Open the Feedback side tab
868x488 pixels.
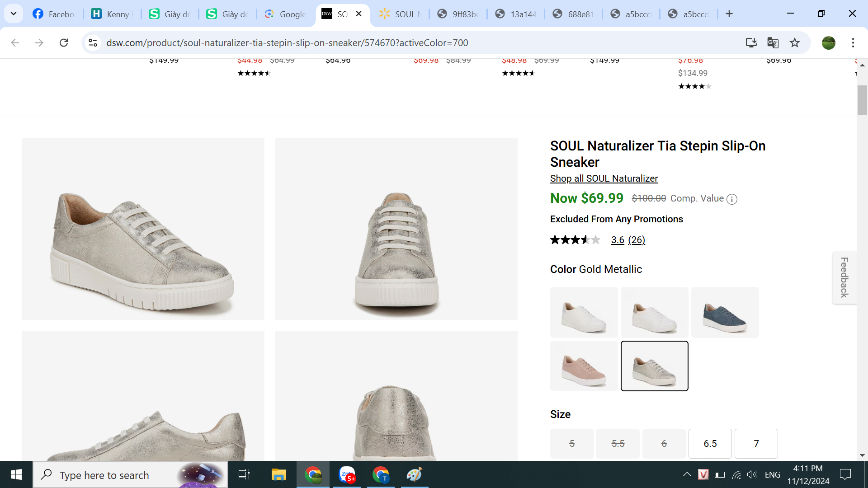coord(844,277)
